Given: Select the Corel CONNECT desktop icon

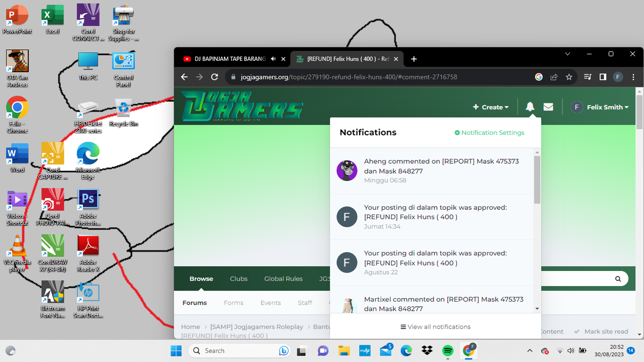Looking at the screenshot, I should [x=88, y=23].
